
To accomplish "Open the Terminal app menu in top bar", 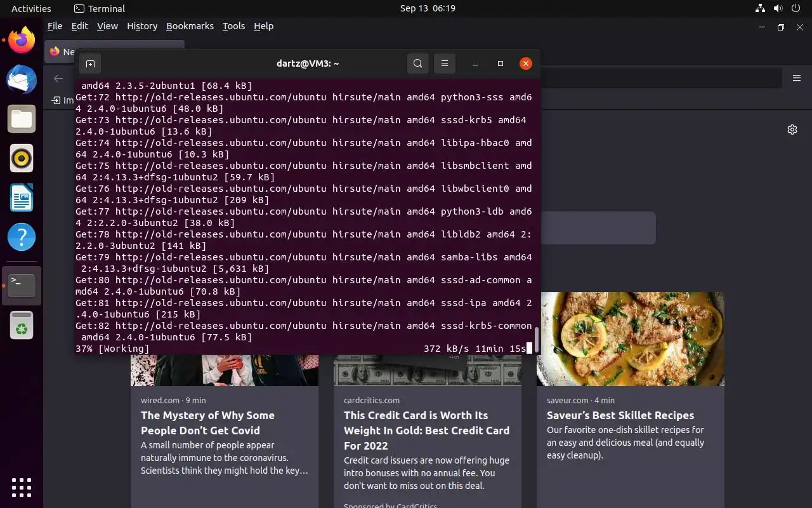I will tap(100, 8).
